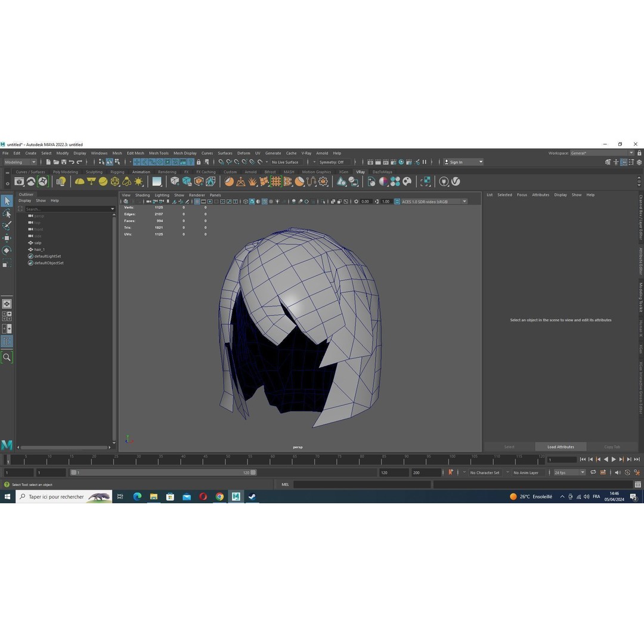
Task: Open the Outliner search filter dropdown arrow
Action: (112, 209)
